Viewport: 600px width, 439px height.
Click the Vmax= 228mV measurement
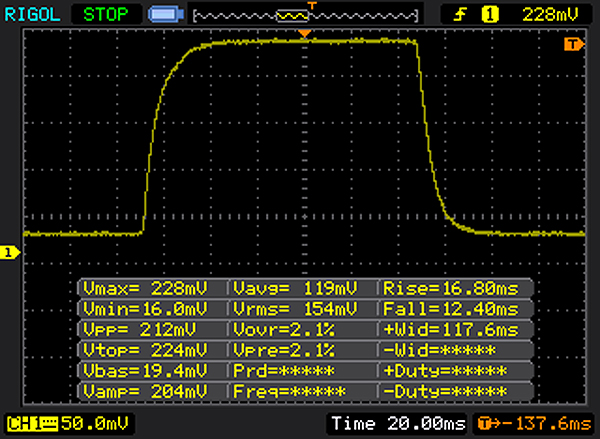[x=145, y=288]
